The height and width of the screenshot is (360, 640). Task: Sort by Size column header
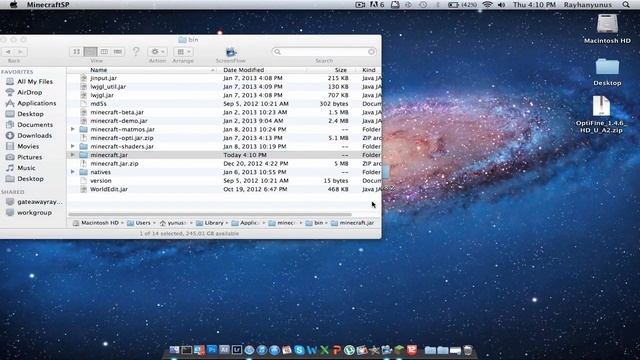click(x=340, y=70)
